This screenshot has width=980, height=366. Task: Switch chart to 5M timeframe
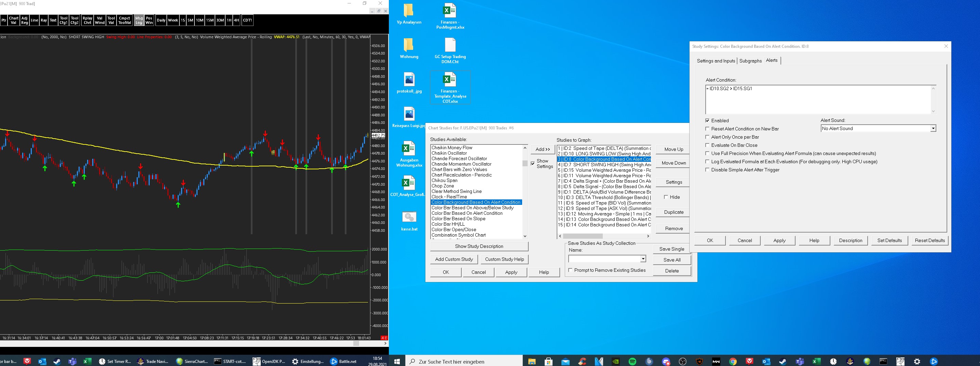[190, 20]
